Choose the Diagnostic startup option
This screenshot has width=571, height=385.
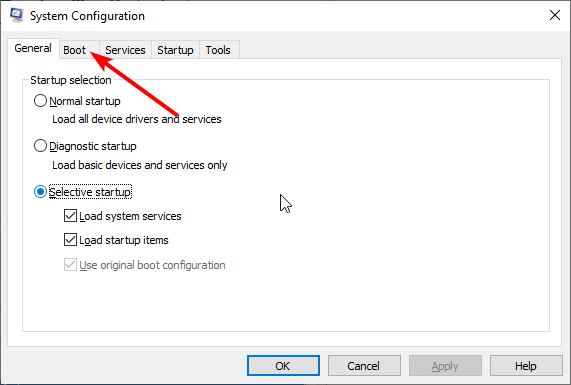(x=40, y=146)
